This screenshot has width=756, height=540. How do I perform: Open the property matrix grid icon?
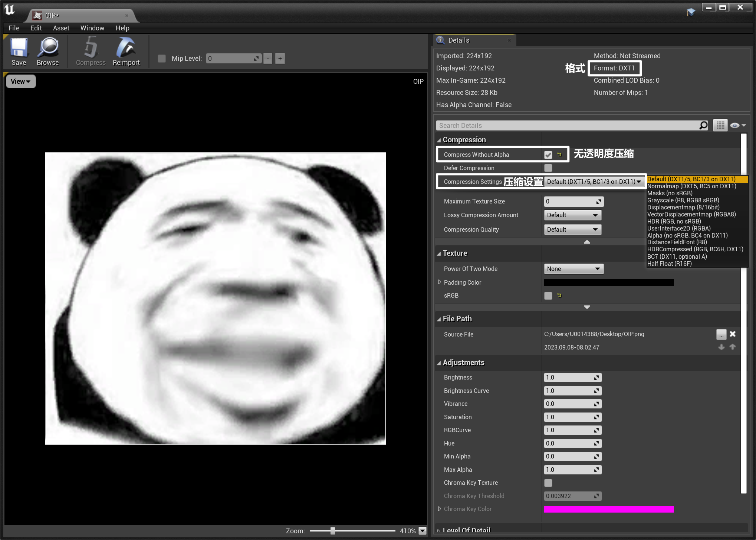click(x=720, y=126)
